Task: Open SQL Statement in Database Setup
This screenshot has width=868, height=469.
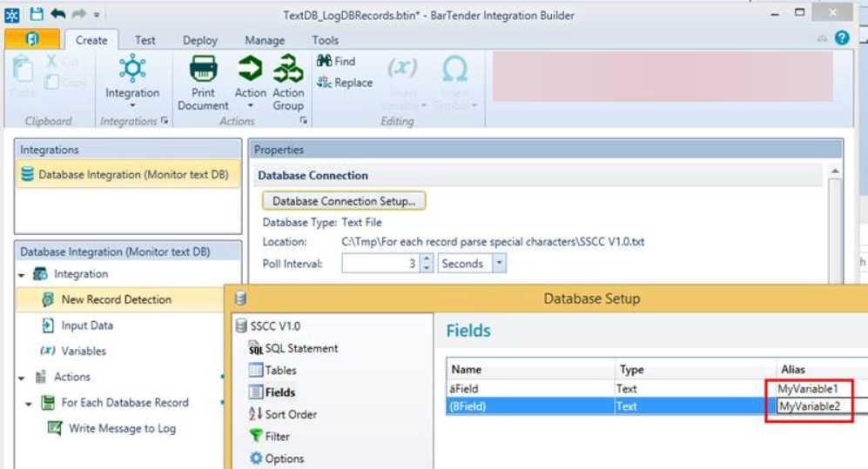Action: pyautogui.click(x=293, y=348)
